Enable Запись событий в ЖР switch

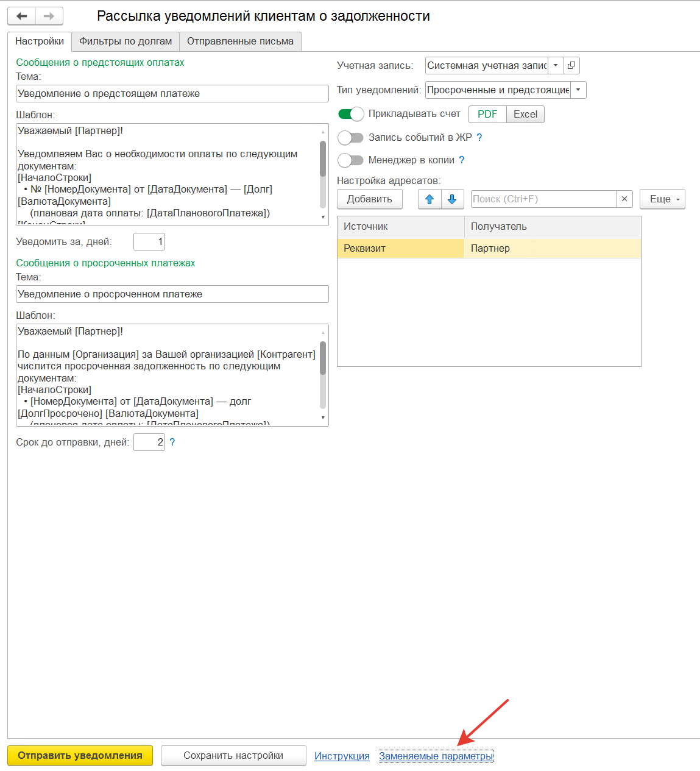[x=350, y=138]
